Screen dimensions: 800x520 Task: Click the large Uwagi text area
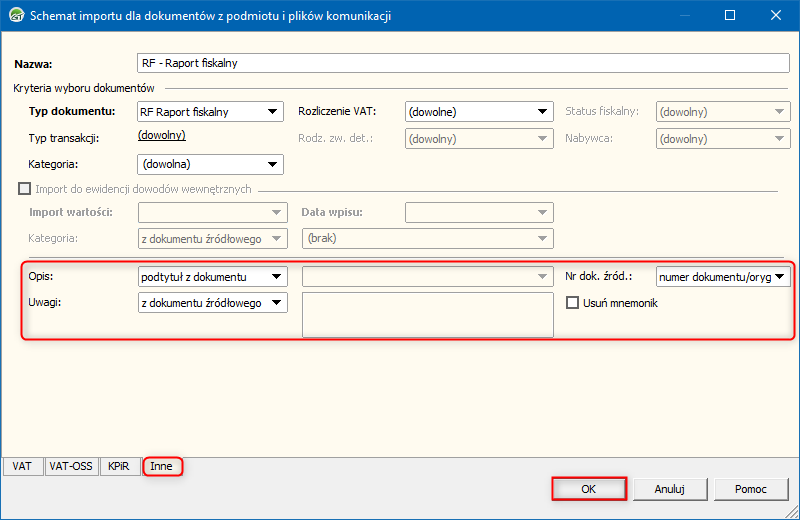pyautogui.click(x=427, y=315)
